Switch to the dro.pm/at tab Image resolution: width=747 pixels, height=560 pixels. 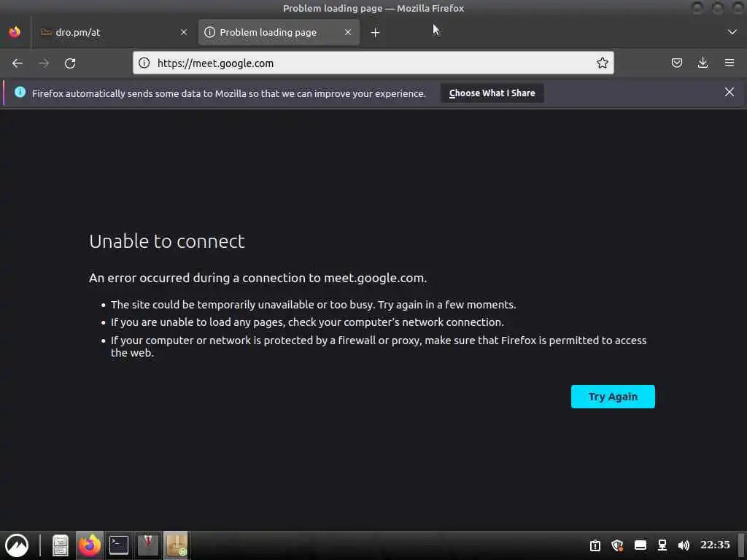pos(112,32)
